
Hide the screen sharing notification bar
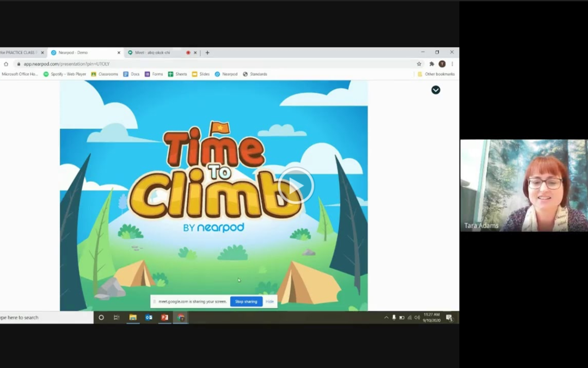point(269,301)
